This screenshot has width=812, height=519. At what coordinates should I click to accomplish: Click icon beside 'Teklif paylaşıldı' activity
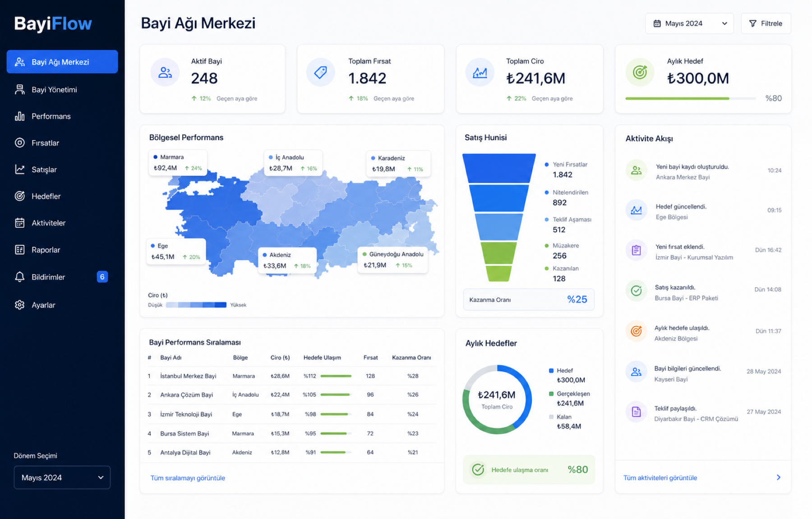637,412
